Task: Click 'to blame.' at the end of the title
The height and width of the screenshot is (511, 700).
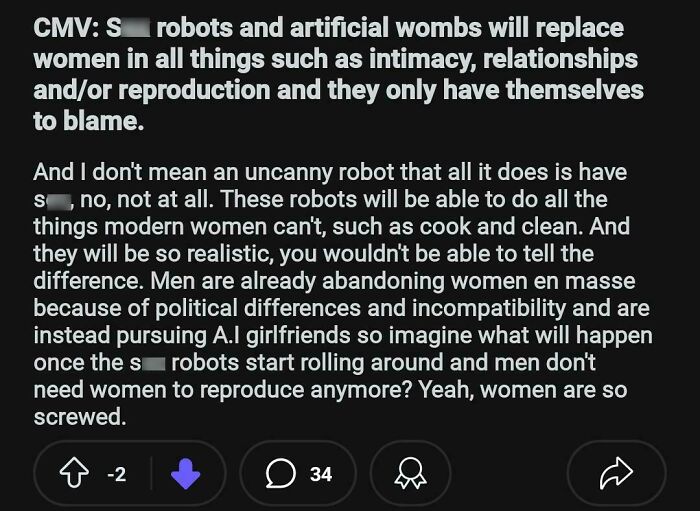Action: [x=88, y=121]
